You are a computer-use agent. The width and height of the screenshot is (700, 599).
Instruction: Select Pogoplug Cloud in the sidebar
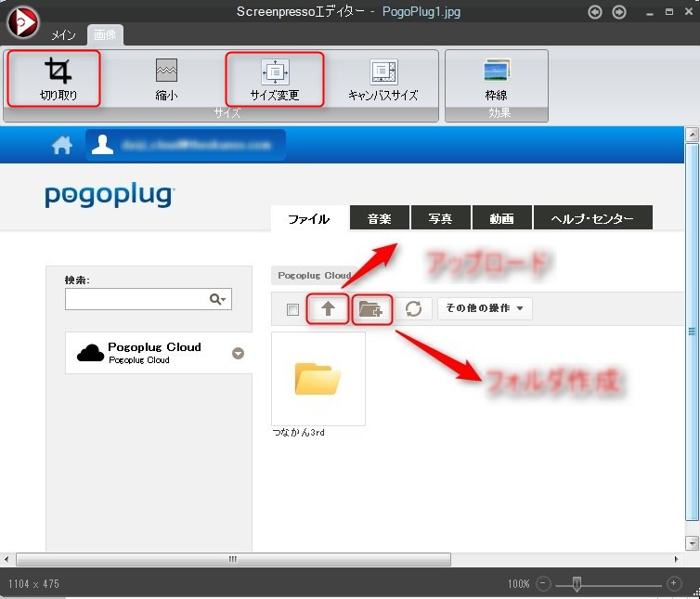(x=159, y=353)
